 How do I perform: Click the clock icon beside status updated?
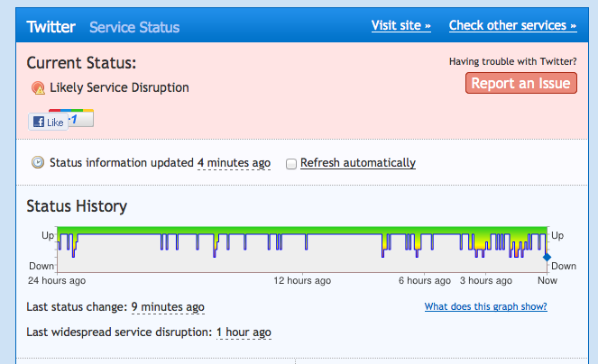pos(37,162)
